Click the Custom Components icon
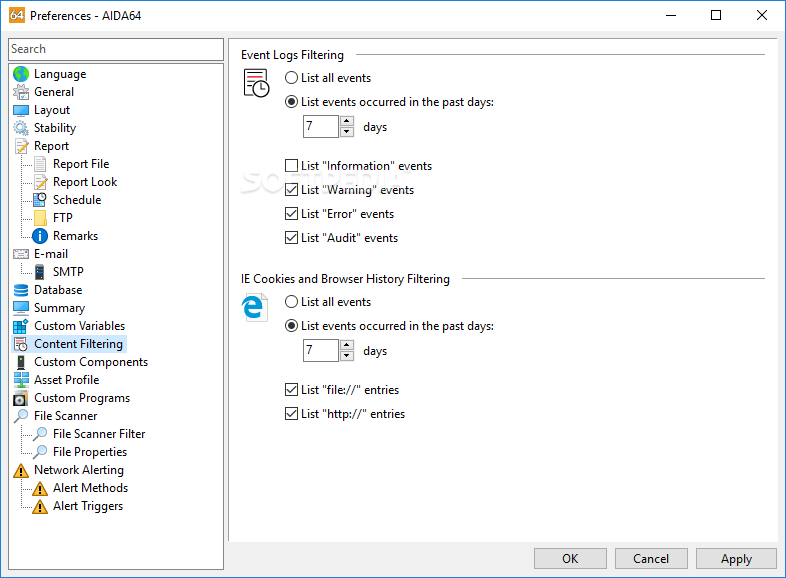 21,362
